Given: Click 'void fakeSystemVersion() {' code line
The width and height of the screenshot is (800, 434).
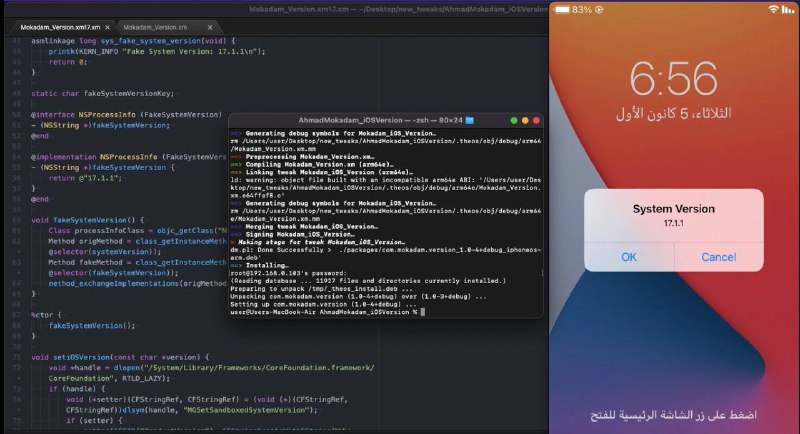Looking at the screenshot, I should tap(88, 220).
